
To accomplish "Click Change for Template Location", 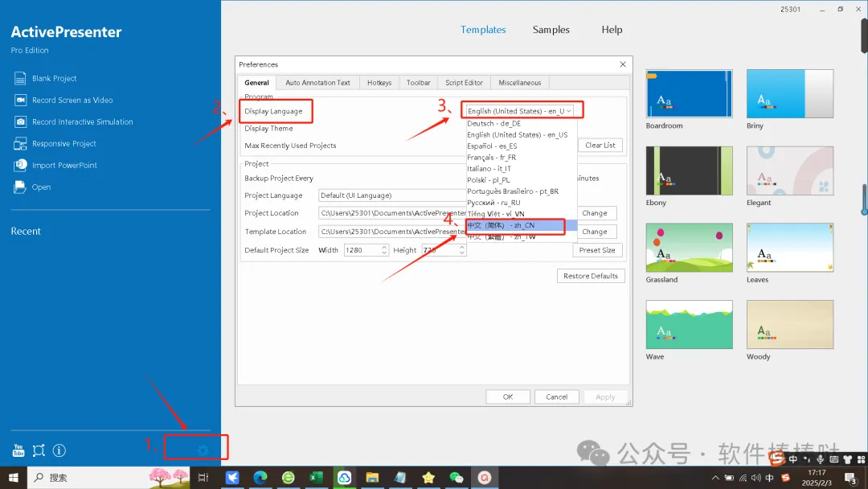I will tap(595, 232).
